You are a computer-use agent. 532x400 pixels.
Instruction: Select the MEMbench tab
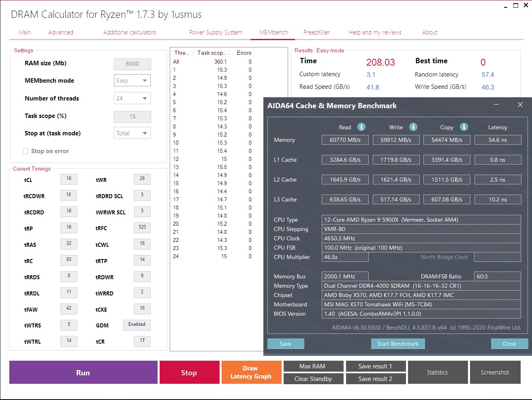click(x=273, y=32)
